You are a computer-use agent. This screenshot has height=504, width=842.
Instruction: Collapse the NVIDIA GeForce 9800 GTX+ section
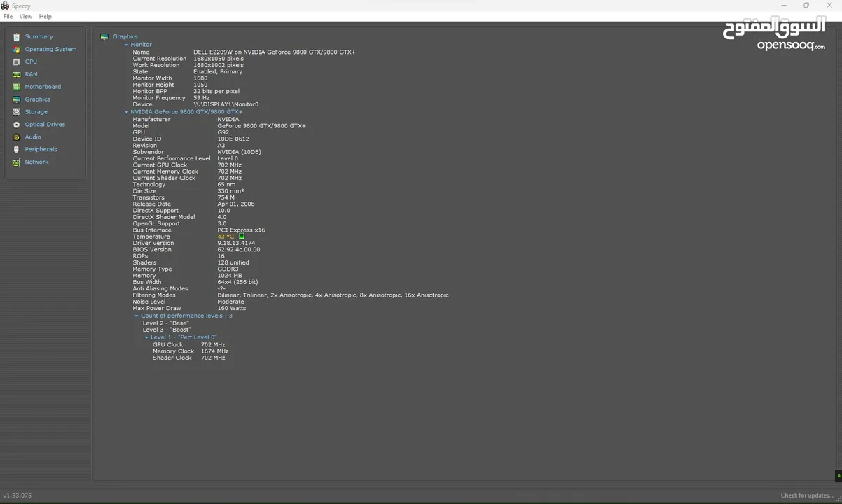tap(127, 112)
